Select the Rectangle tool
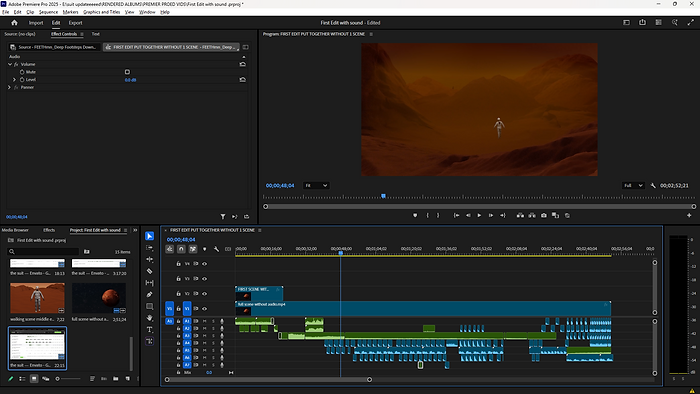700x394 pixels. [x=150, y=306]
